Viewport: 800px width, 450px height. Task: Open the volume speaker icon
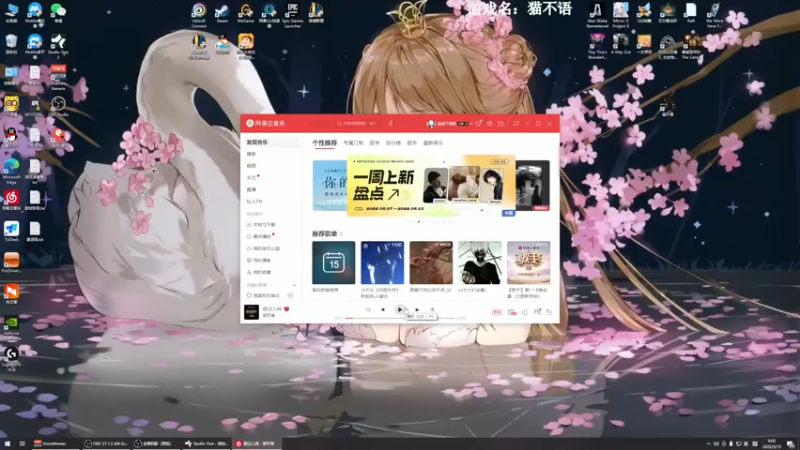[524, 312]
